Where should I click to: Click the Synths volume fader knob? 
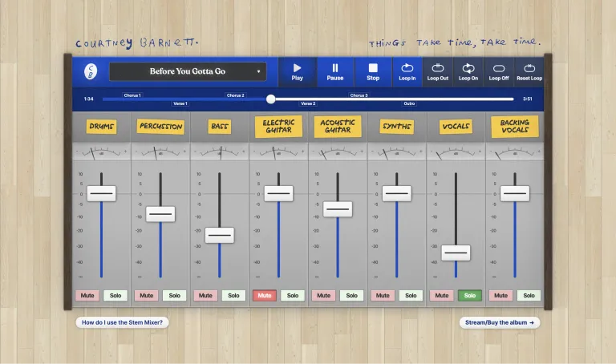pos(397,193)
